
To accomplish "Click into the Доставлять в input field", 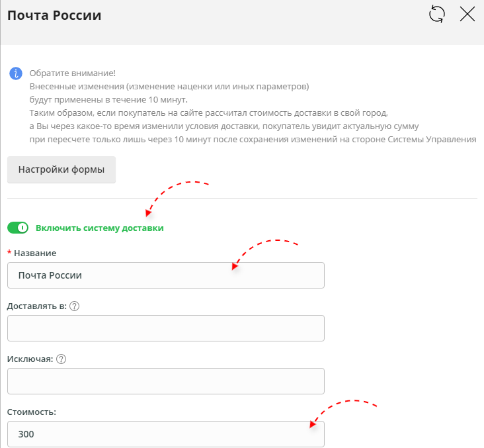I will pos(165,328).
